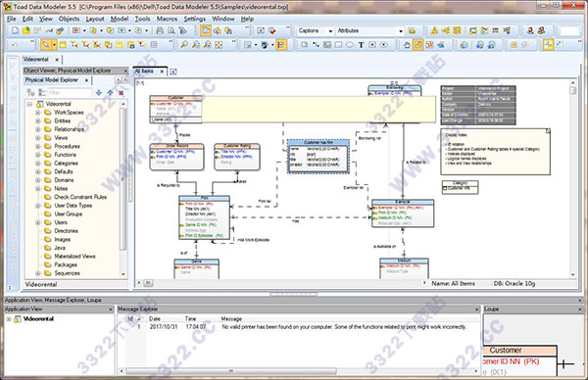Open the Layout menu
Viewport: 588px width, 380px height.
(95, 19)
